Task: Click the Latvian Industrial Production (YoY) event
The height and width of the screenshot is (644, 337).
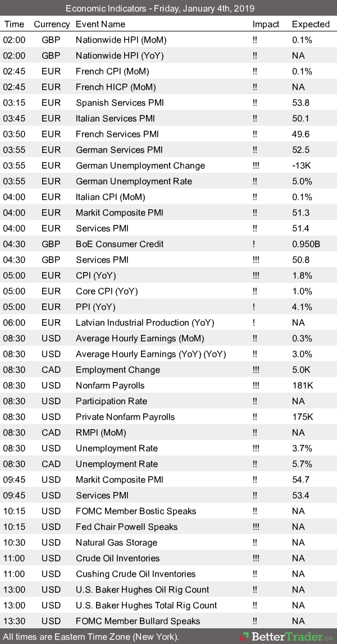Action: pyautogui.click(x=145, y=323)
